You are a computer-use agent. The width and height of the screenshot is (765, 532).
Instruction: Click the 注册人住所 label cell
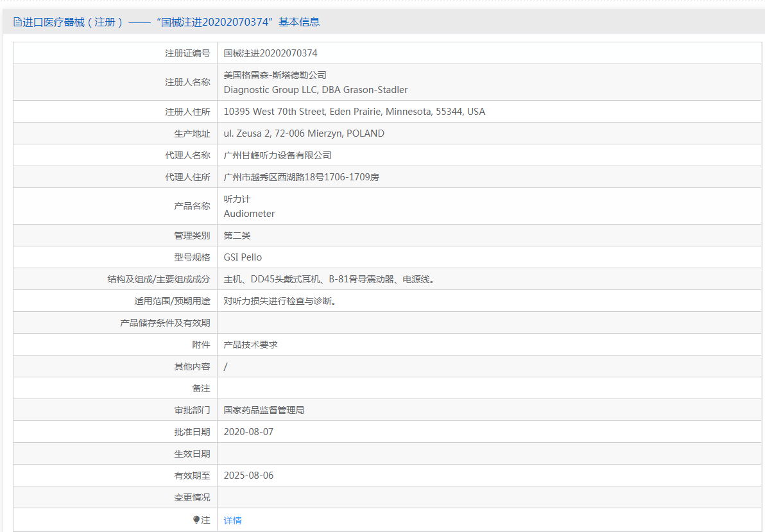(x=115, y=111)
